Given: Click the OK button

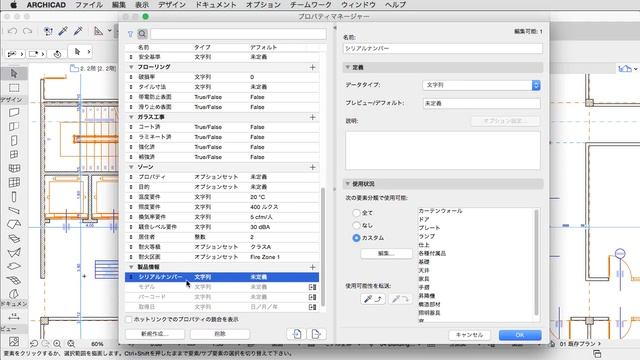Looking at the screenshot, I should click(x=520, y=335).
